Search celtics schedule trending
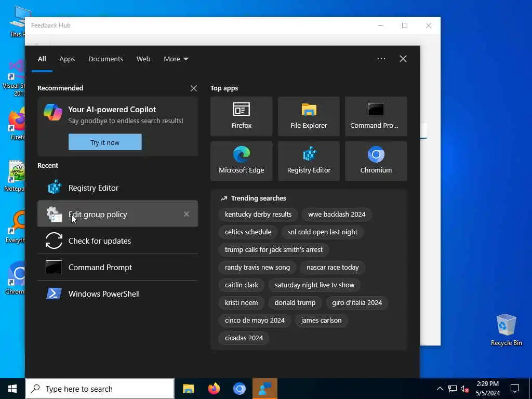Image resolution: width=532 pixels, height=399 pixels. click(x=248, y=232)
